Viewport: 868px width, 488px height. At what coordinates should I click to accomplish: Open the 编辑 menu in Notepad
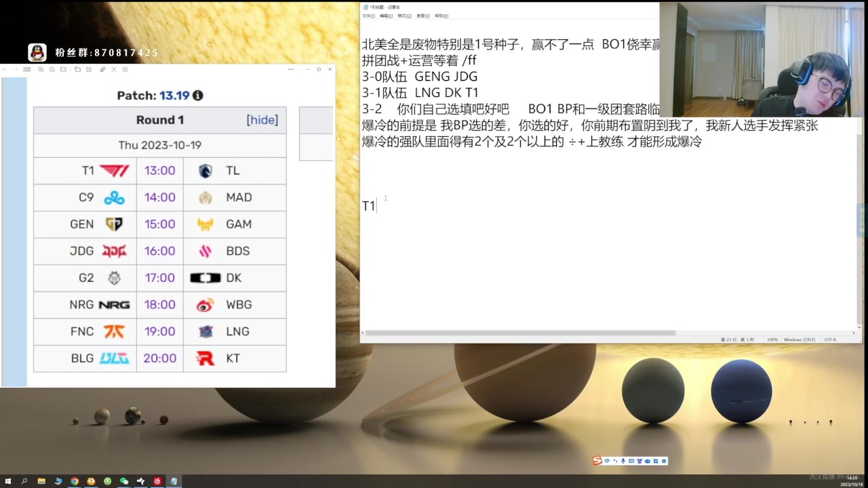coord(386,16)
